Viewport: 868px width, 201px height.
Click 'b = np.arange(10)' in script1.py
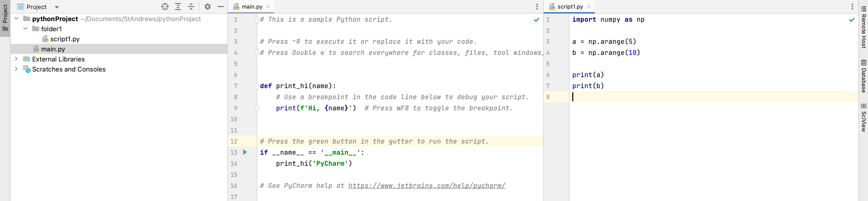pos(606,53)
